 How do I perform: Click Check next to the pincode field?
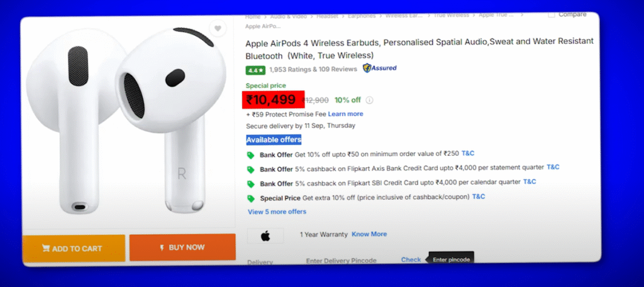point(411,259)
